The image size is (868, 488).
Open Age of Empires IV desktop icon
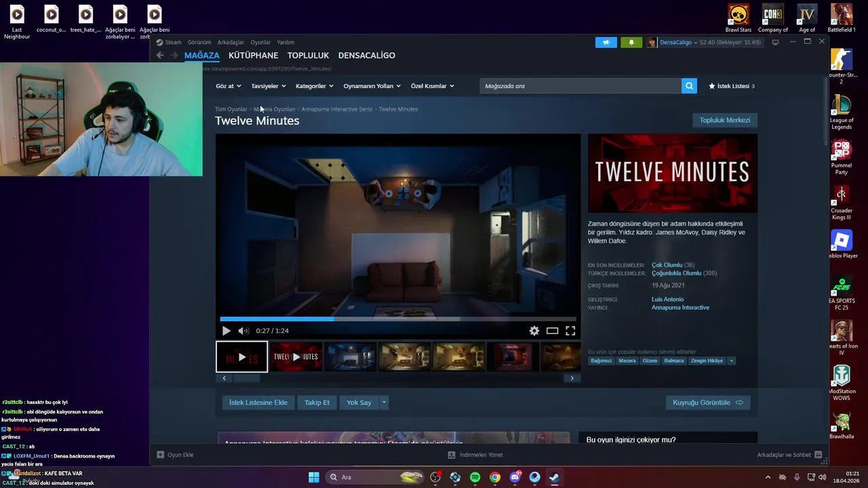tap(807, 18)
